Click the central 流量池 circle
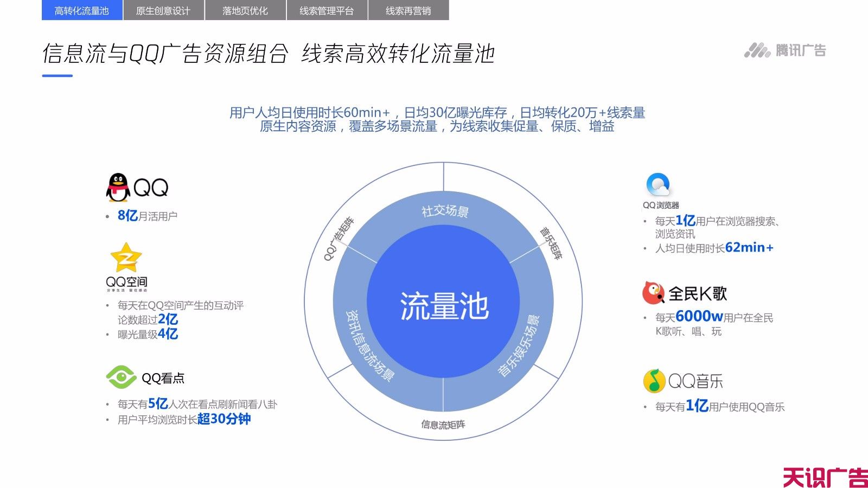Image resolution: width=868 pixels, height=488 pixels. (443, 301)
